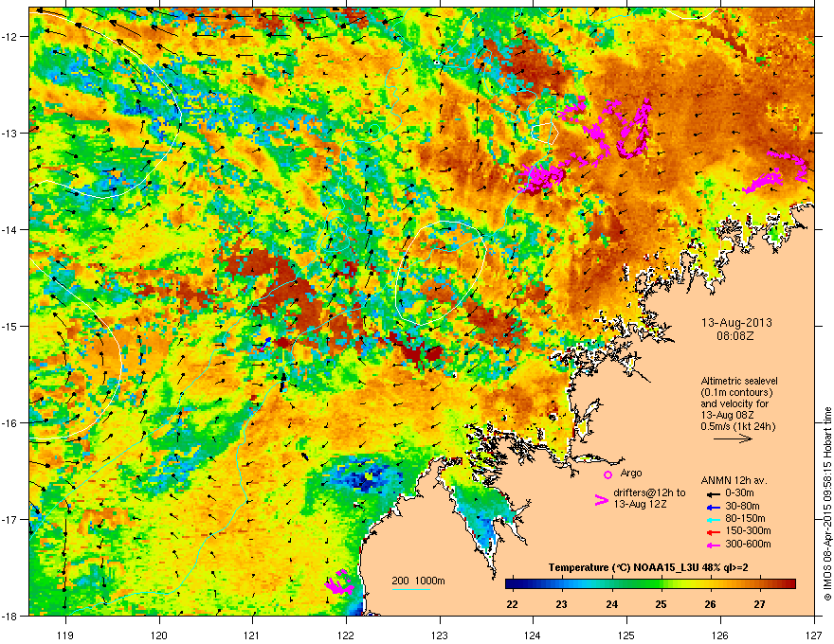Click the '300-600m' depth label

coord(748,545)
